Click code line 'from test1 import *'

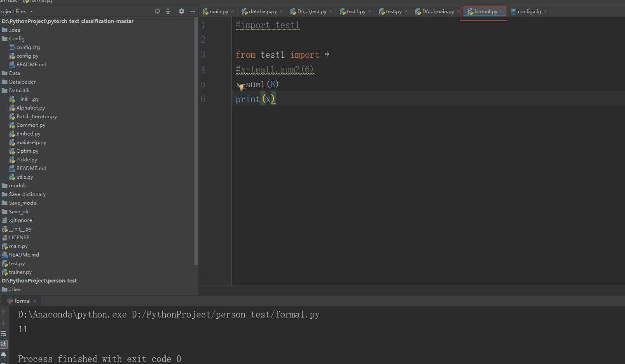tap(283, 55)
